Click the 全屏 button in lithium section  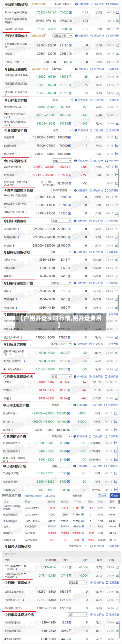(103, 496)
